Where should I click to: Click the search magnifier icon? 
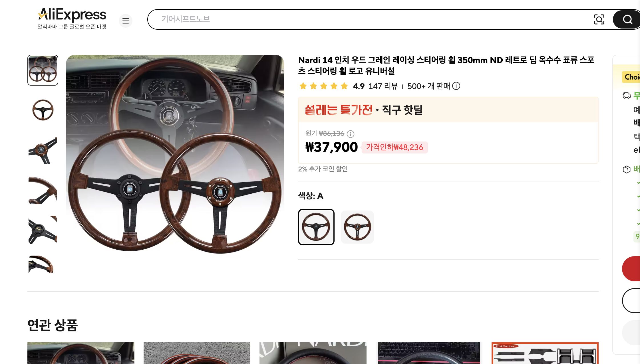[x=627, y=19]
